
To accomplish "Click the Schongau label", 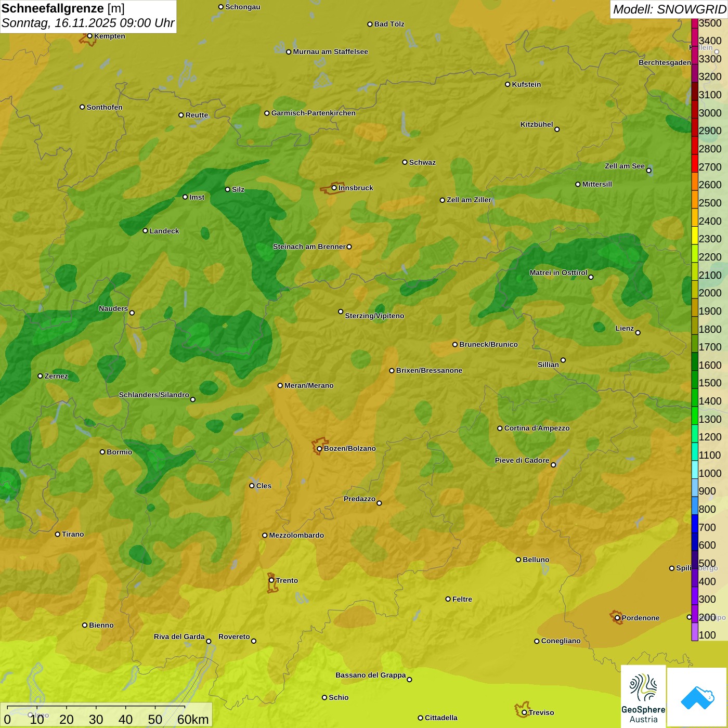I will click(242, 7).
